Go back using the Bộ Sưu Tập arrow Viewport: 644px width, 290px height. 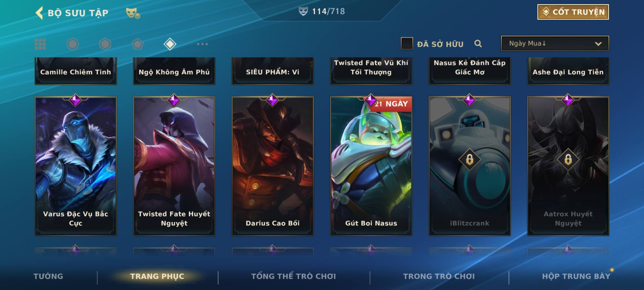point(39,13)
